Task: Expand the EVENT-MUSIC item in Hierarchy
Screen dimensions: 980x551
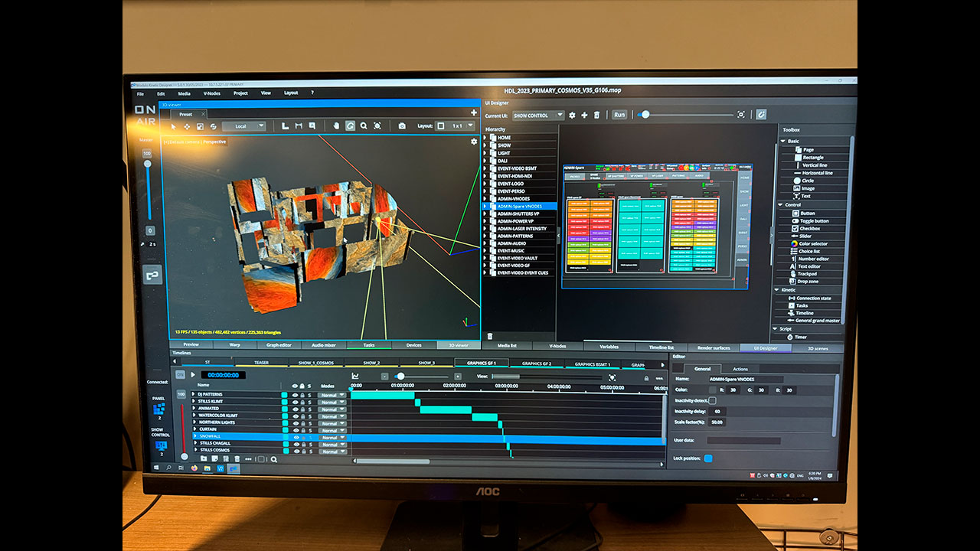Action: pyautogui.click(x=485, y=250)
